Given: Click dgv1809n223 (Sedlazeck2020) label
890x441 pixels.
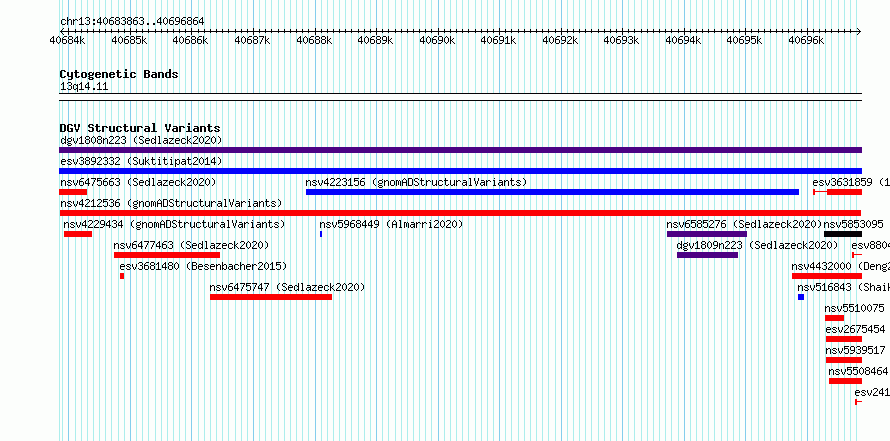Looking at the screenshot, I should pos(757,245).
